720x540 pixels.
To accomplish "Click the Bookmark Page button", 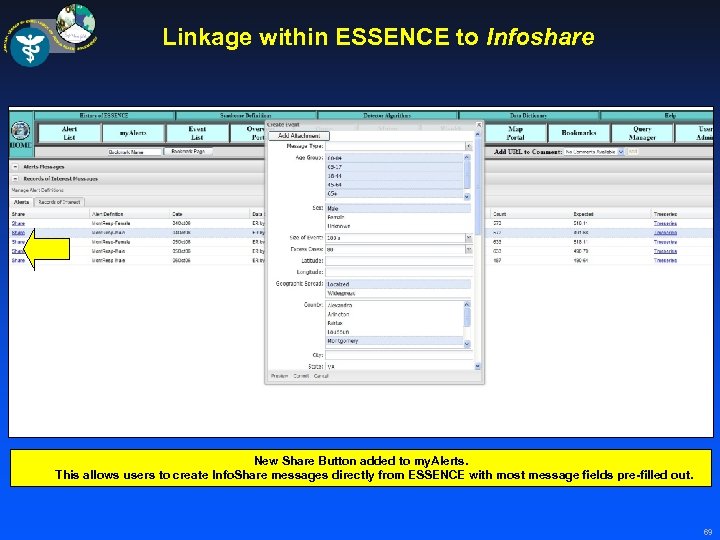I will [x=188, y=152].
